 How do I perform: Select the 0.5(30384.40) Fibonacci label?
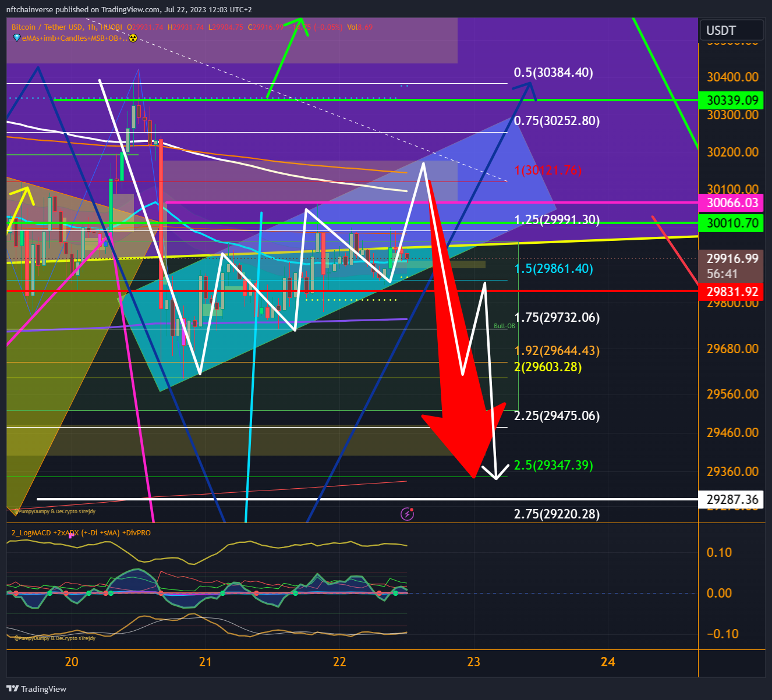click(x=553, y=73)
